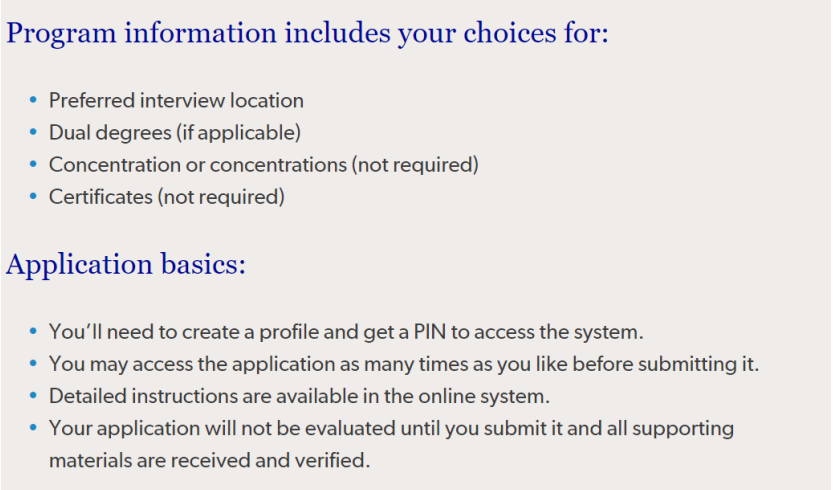Click the bullet beside "Preferred interview location"
This screenshot has width=833, height=490.
click(x=33, y=101)
